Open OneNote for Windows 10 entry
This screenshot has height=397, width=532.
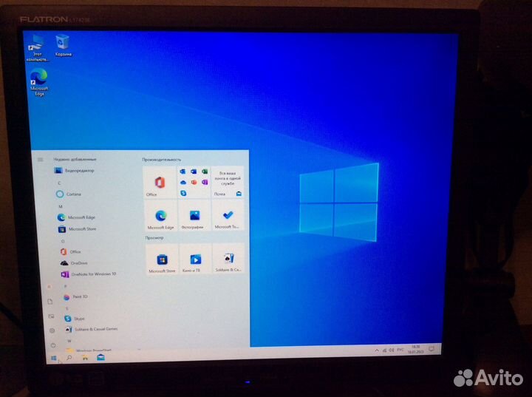[89, 274]
